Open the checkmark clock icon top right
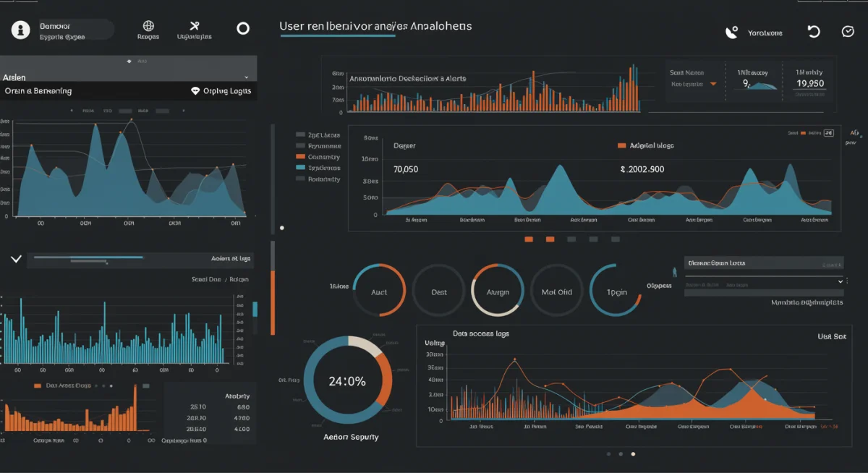The height and width of the screenshot is (473, 868). pos(848,30)
